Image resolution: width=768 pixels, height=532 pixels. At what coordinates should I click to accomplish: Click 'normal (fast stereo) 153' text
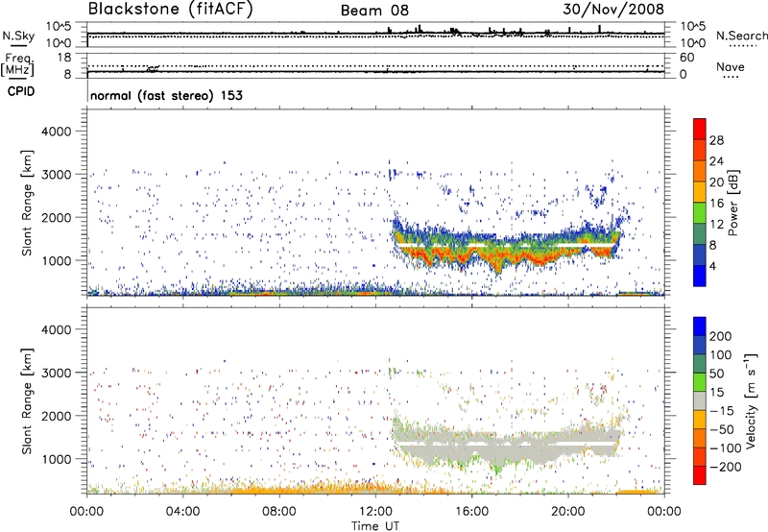[x=166, y=95]
